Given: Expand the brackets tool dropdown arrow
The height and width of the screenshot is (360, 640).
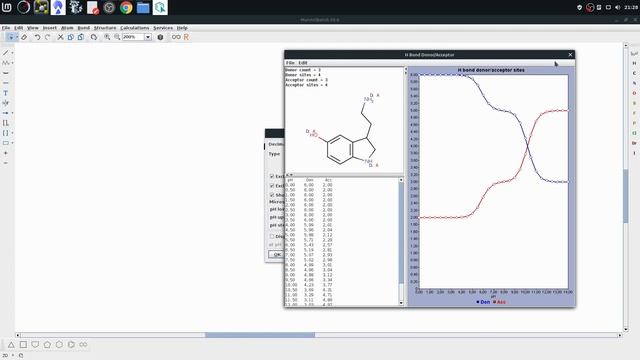Looking at the screenshot, I should pos(12,133).
